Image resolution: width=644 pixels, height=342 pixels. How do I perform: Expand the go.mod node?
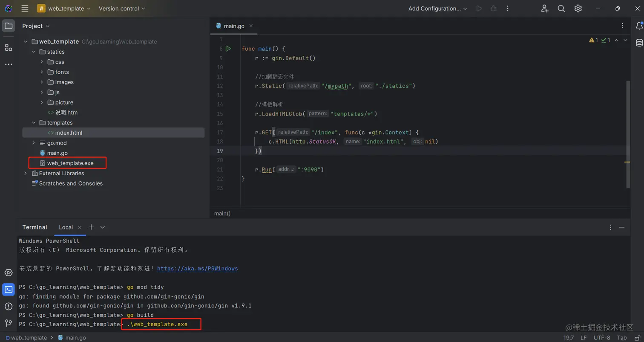tap(34, 143)
